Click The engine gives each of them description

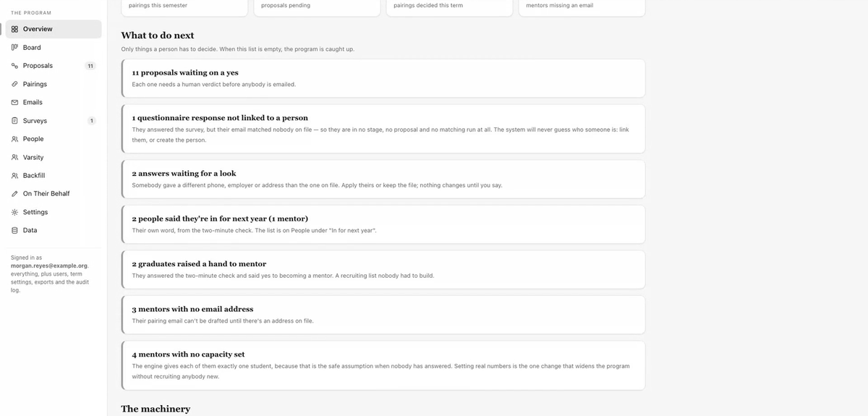pyautogui.click(x=380, y=371)
